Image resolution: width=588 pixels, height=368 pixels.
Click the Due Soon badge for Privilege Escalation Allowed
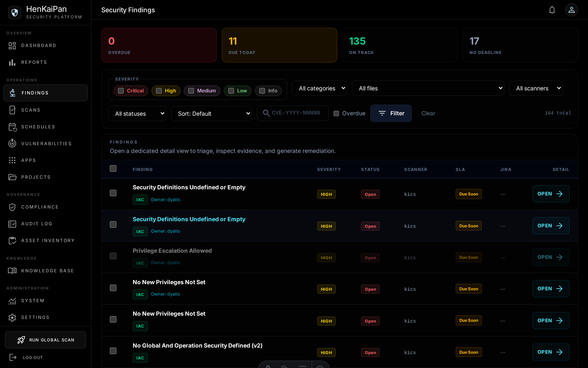click(468, 257)
